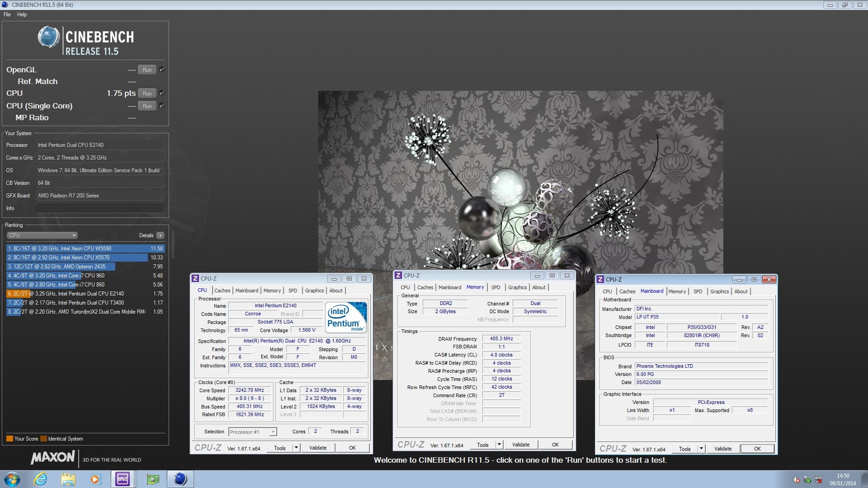This screenshot has width=868, height=488.
Task: Run the CPU Single Core benchmark
Action: [147, 106]
